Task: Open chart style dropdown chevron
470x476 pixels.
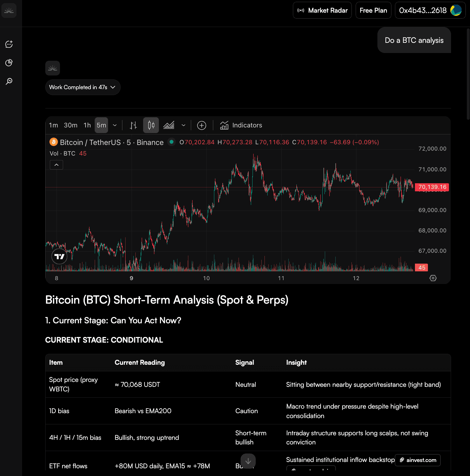Action: pyautogui.click(x=183, y=125)
